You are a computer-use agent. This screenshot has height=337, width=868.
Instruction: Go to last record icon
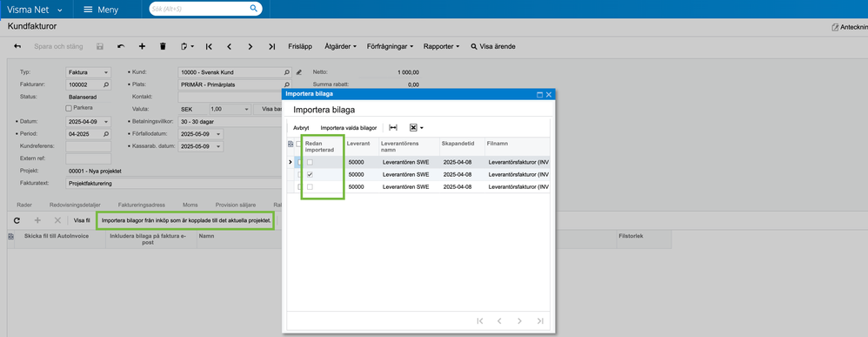coord(271,46)
